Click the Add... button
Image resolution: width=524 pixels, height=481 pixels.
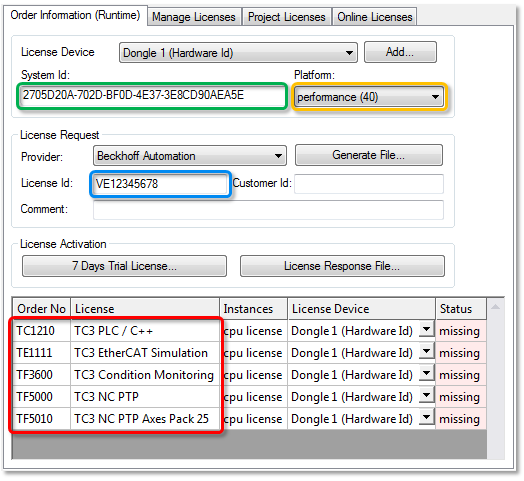point(400,52)
